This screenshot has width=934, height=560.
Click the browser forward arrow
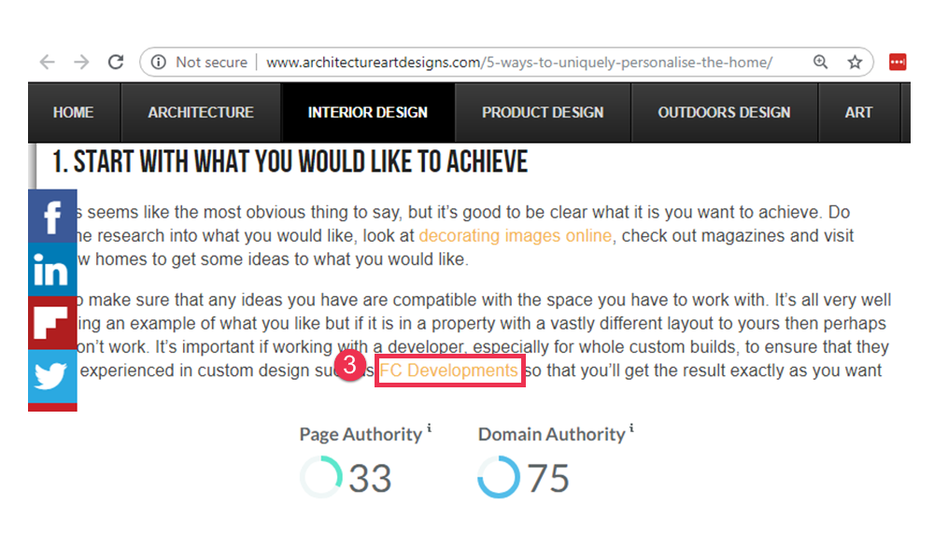81,63
